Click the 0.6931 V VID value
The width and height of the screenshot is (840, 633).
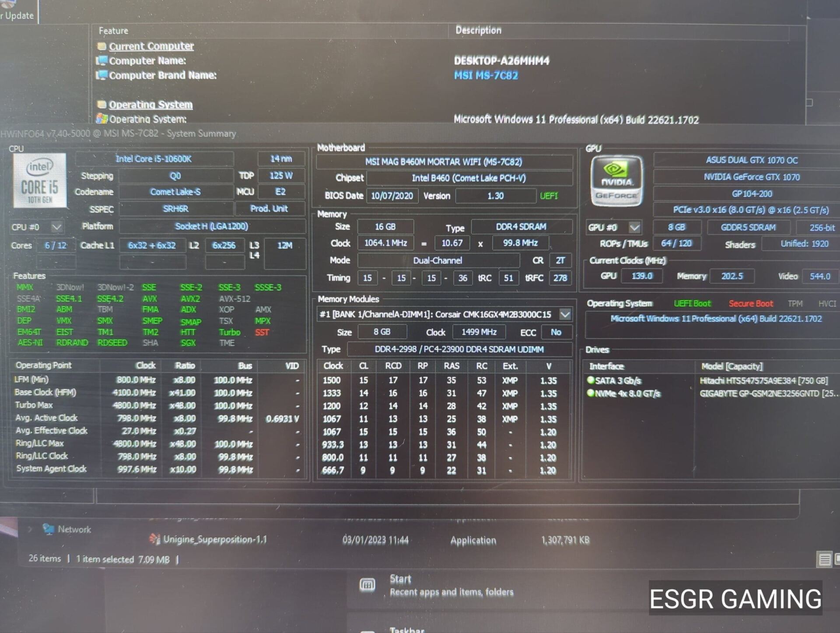[282, 418]
